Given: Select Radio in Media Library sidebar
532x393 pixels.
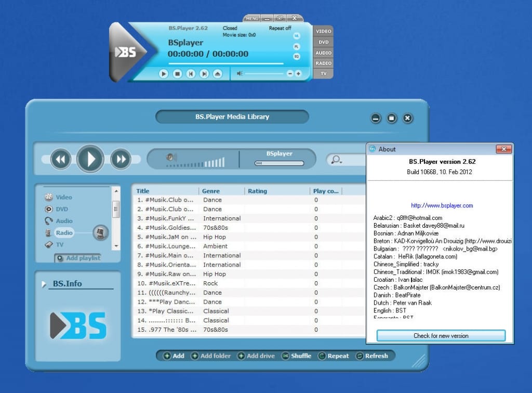Looking at the screenshot, I should click(x=64, y=233).
